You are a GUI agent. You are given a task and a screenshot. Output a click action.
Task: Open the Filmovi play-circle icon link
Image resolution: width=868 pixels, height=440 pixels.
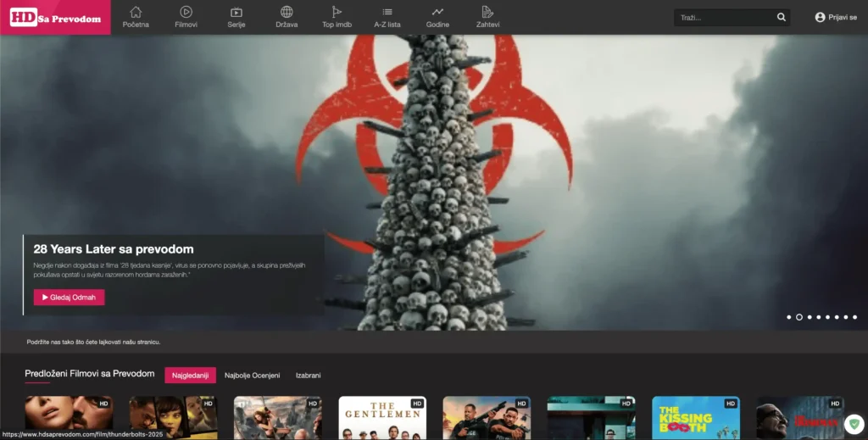(x=186, y=17)
